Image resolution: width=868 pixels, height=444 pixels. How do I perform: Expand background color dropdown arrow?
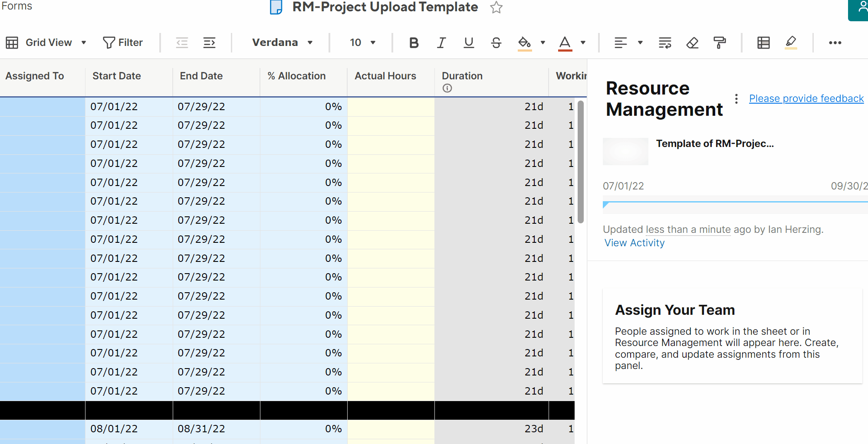point(542,42)
